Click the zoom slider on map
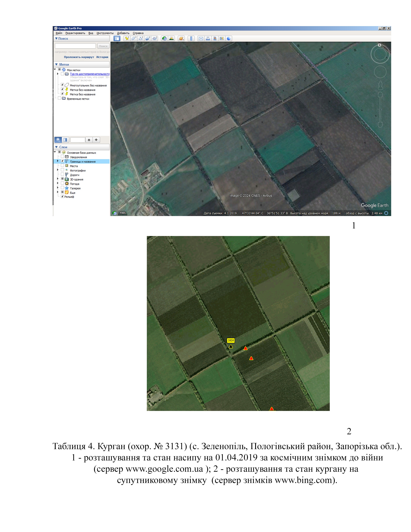This screenshot has width=411, height=532. 380,110
